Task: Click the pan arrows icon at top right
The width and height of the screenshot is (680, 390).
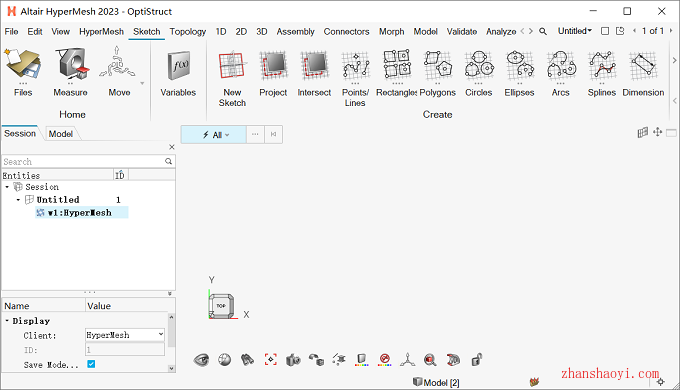Action: pyautogui.click(x=657, y=132)
